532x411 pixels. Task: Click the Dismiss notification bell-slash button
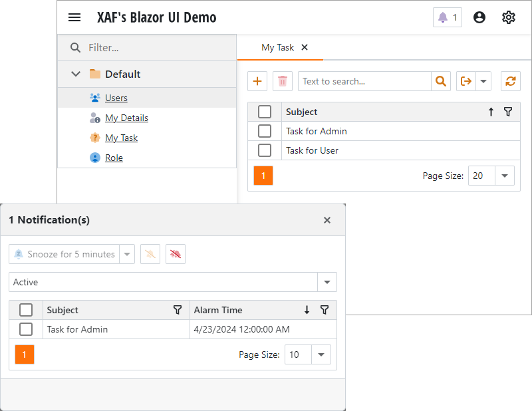coord(150,254)
